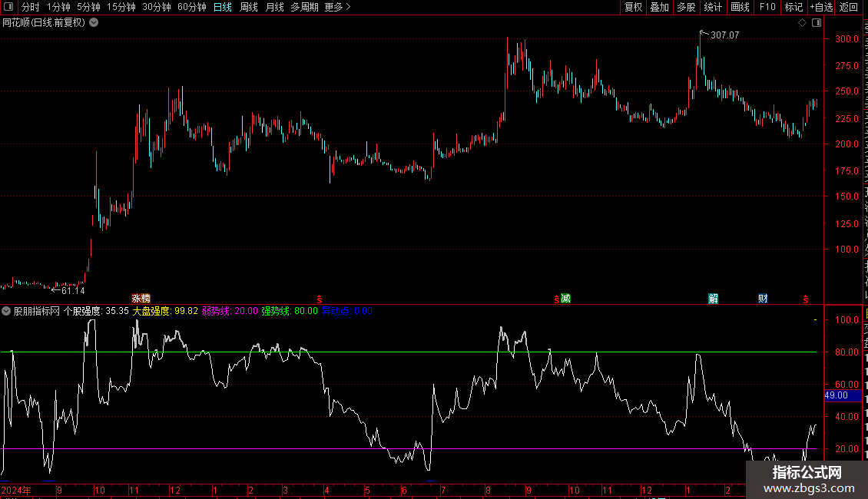Click the 同花顺(日线.前复权) chart title
Viewport: 868px width, 499px height.
coord(44,23)
